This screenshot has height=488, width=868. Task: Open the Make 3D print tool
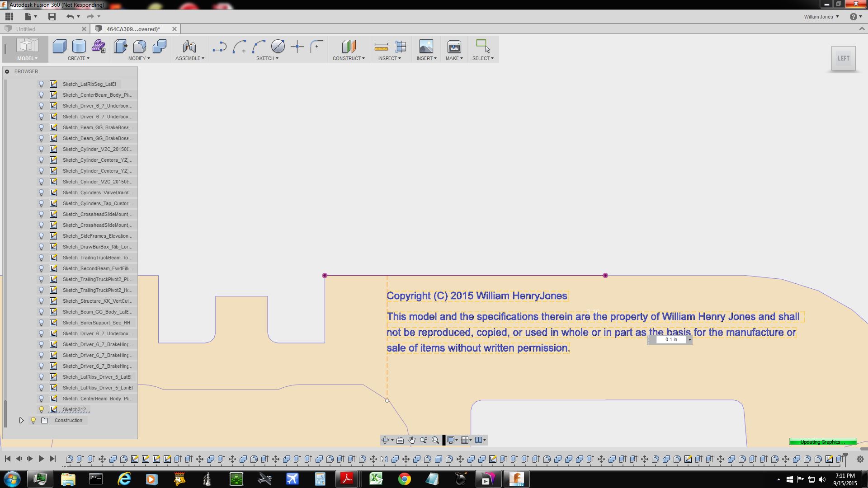(x=454, y=46)
